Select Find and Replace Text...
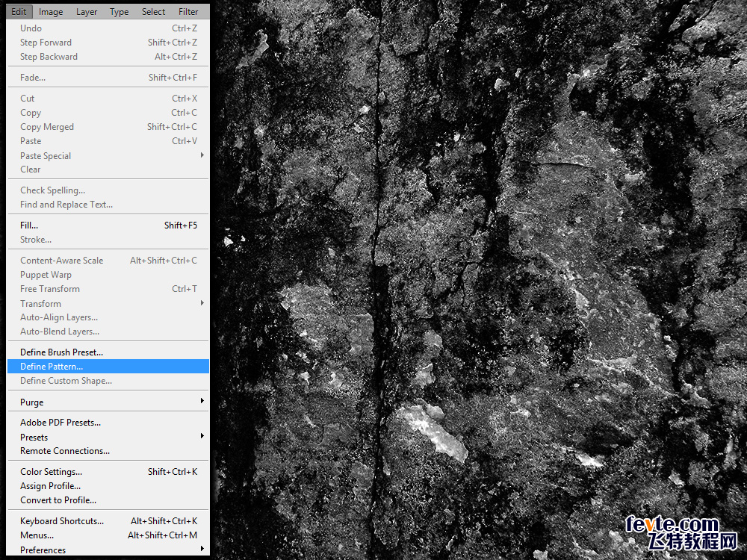 [x=108, y=205]
